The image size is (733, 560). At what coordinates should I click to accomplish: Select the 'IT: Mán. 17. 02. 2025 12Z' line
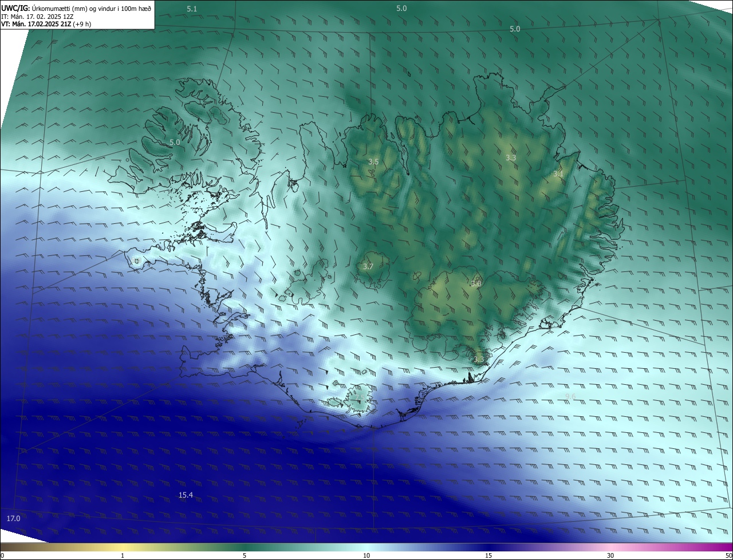37,17
